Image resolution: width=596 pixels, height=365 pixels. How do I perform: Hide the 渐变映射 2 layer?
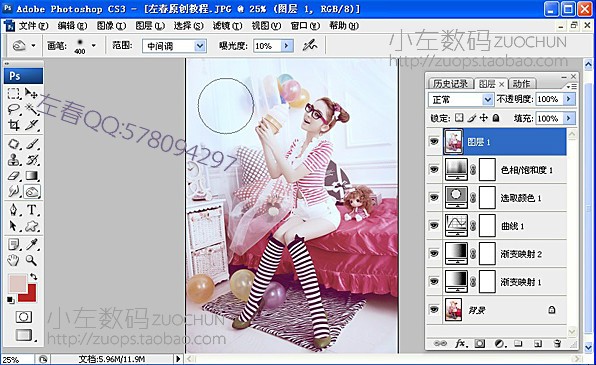point(434,253)
